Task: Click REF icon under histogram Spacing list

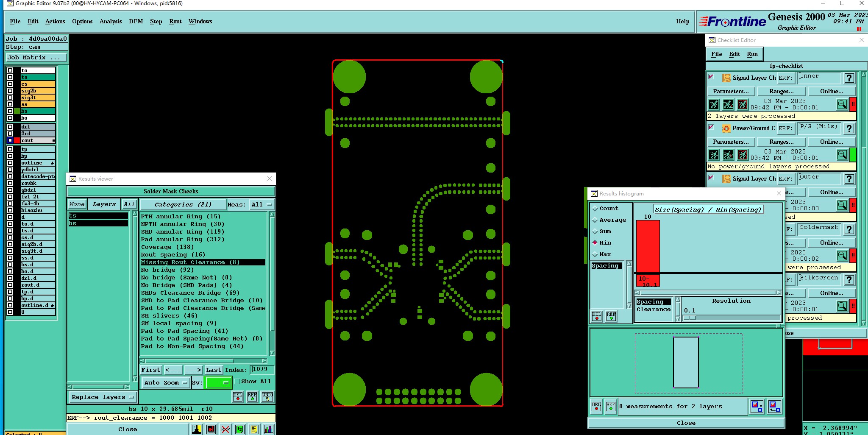Action: pos(611,316)
